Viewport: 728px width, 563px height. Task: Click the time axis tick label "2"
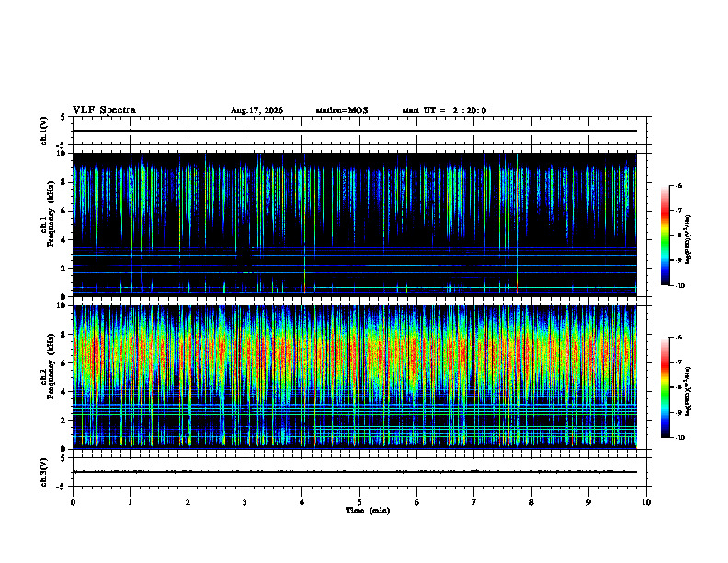click(188, 502)
